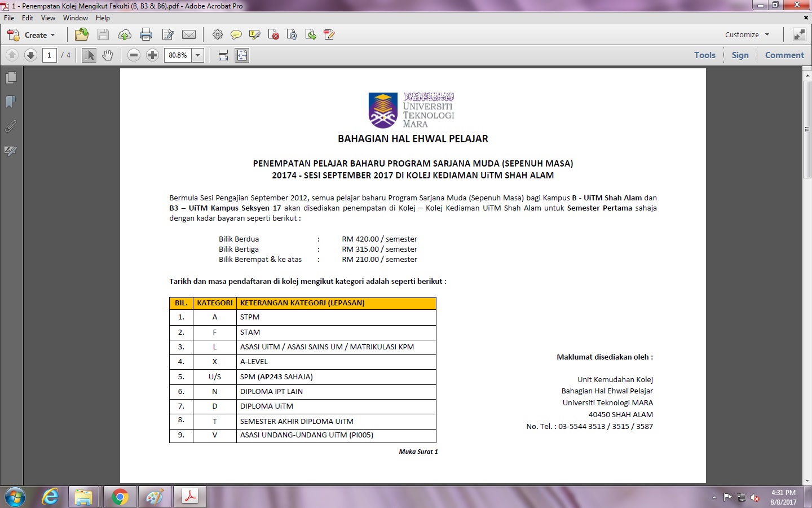Open a file with the folder icon
This screenshot has height=508, width=812.
(x=82, y=34)
